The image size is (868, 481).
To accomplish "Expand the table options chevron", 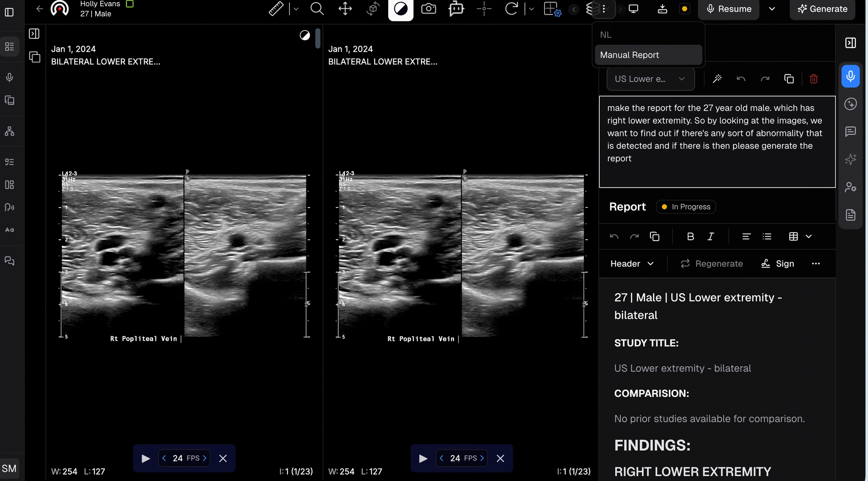I will pos(809,236).
